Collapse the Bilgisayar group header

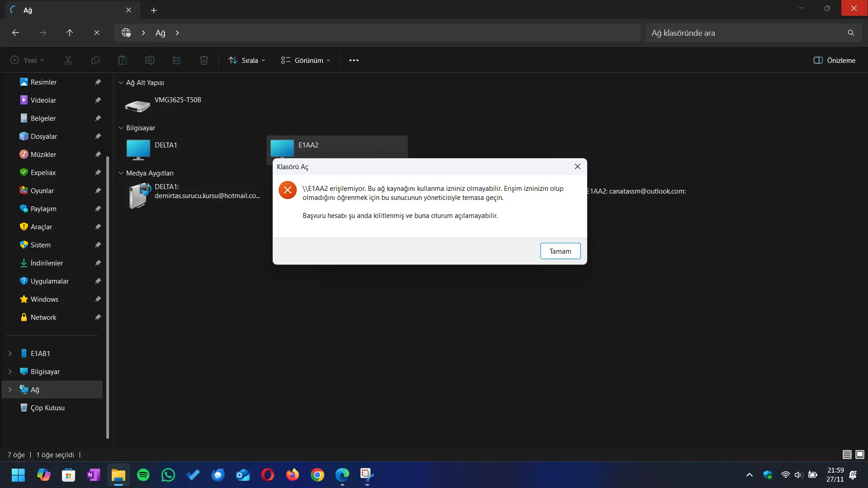121,128
